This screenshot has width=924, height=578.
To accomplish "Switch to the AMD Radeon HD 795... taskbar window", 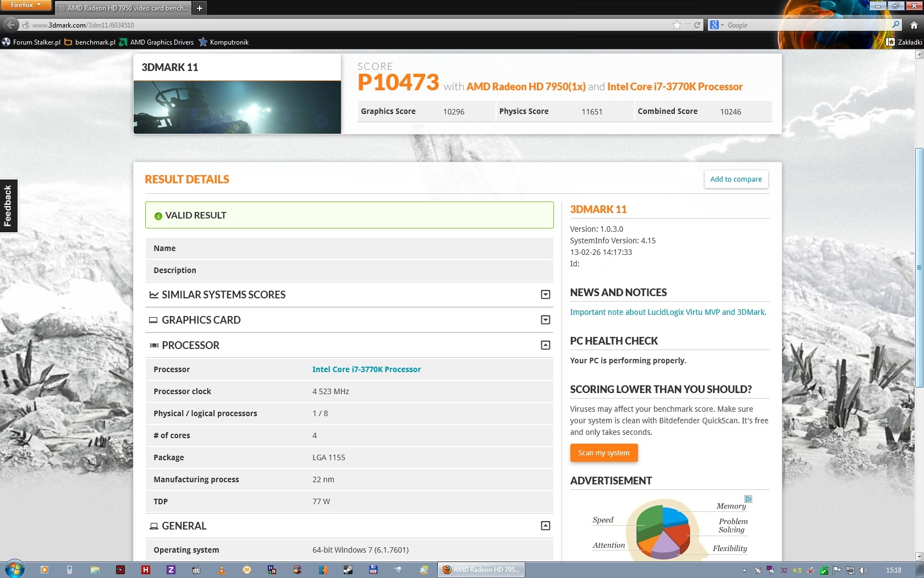I will point(481,570).
